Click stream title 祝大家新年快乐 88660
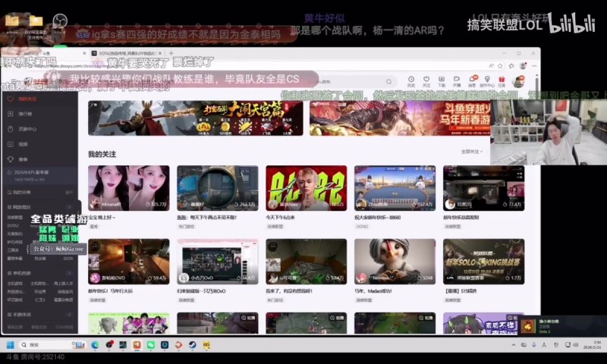The height and width of the screenshot is (364, 607). click(377, 218)
